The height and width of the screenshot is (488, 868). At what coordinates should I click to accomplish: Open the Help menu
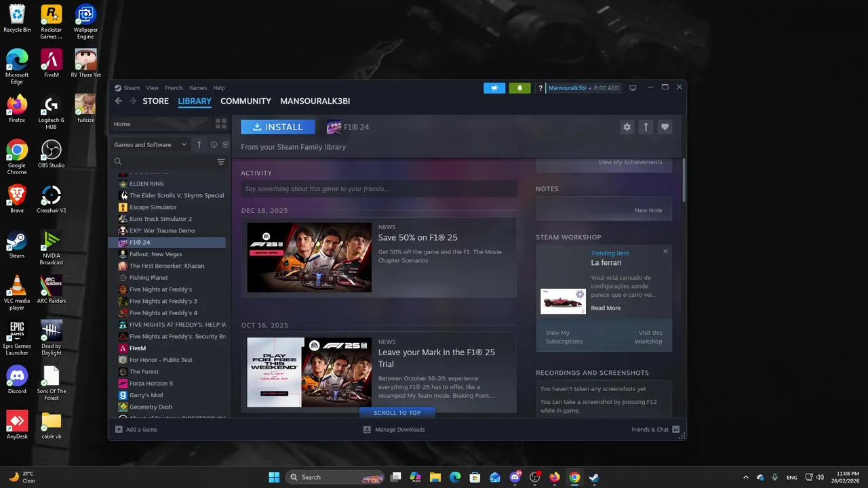219,88
